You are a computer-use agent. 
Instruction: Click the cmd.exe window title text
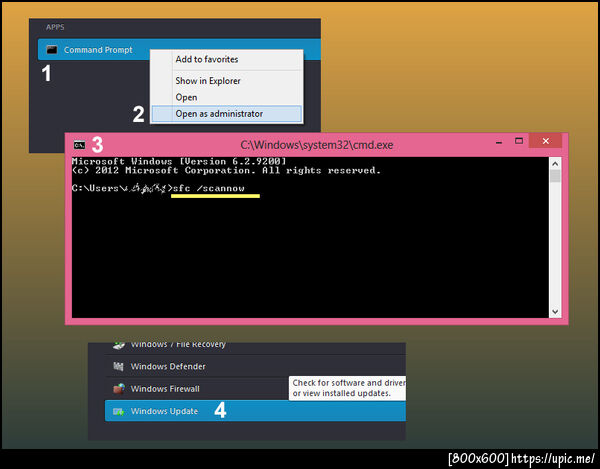click(316, 145)
